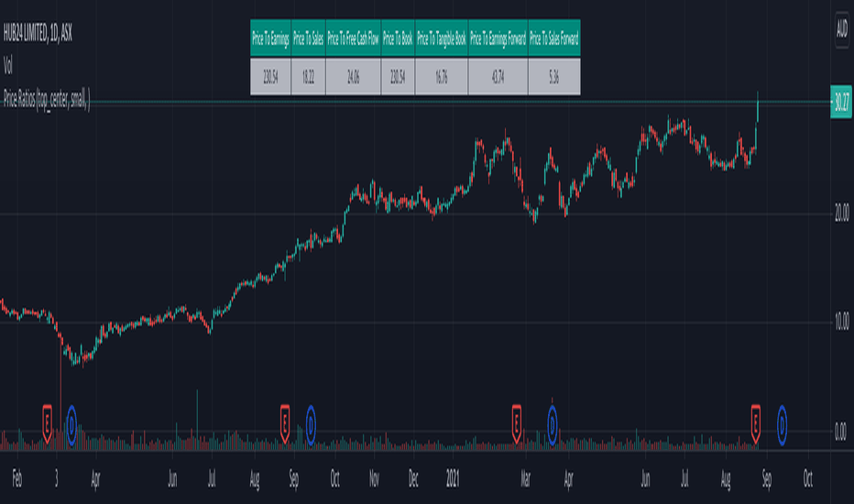Select the Vol indicator legend

(x=7, y=66)
